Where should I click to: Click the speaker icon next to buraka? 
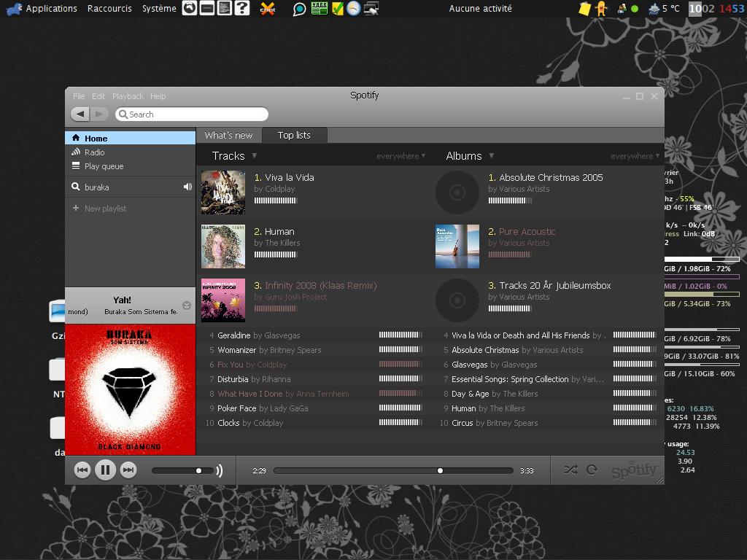pos(187,187)
